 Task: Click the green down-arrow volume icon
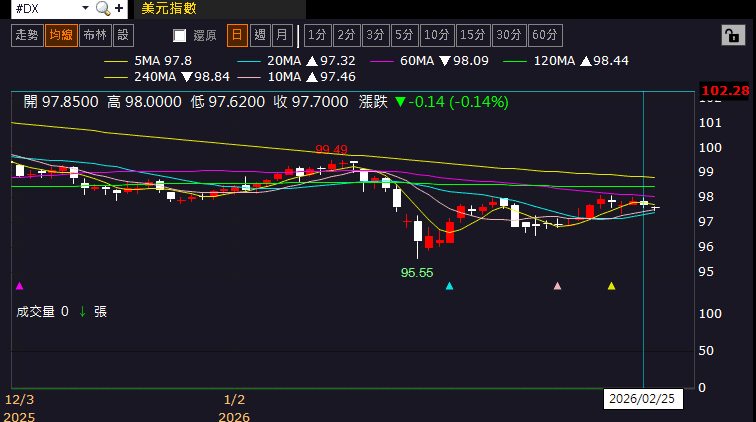pos(82,312)
